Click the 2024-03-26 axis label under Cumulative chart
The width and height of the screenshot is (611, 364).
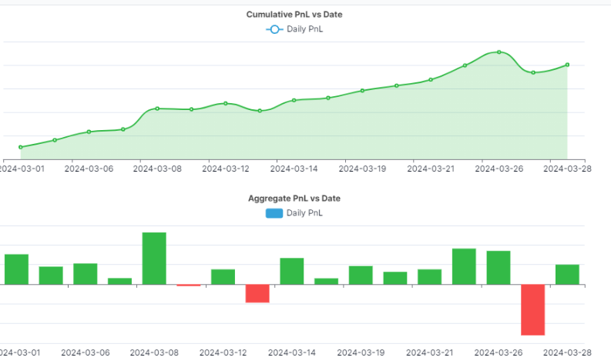499,169
